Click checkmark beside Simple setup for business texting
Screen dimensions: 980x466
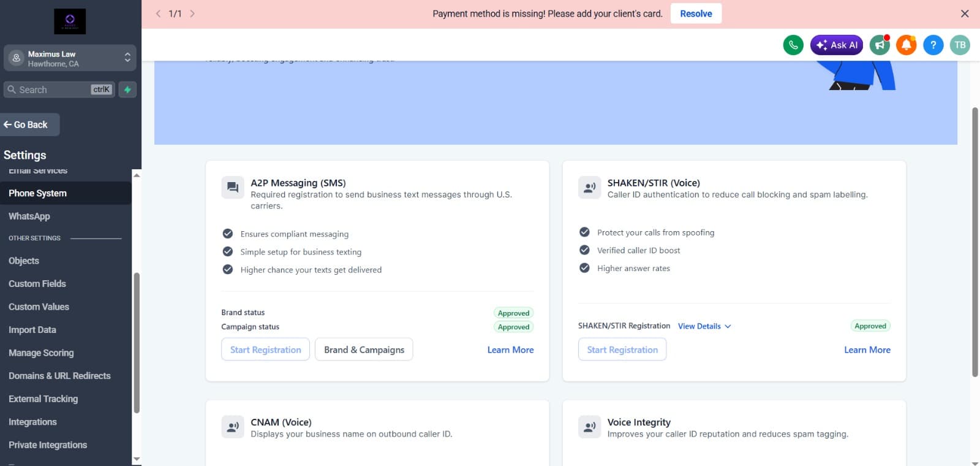[228, 251]
